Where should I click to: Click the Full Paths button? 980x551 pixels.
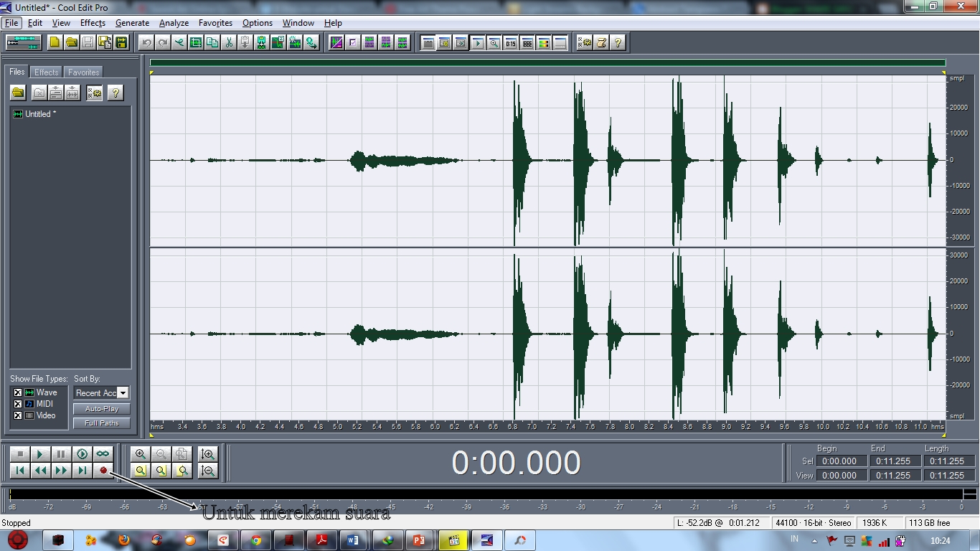(x=102, y=423)
